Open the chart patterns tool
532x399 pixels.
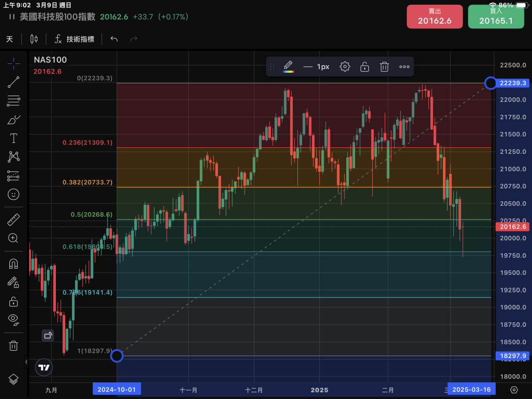coord(13,156)
